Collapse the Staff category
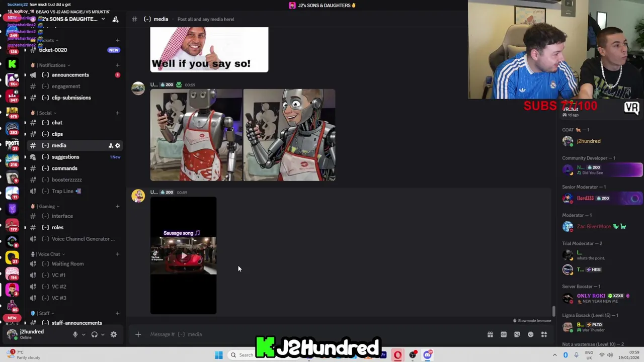644x362 pixels. click(42, 314)
